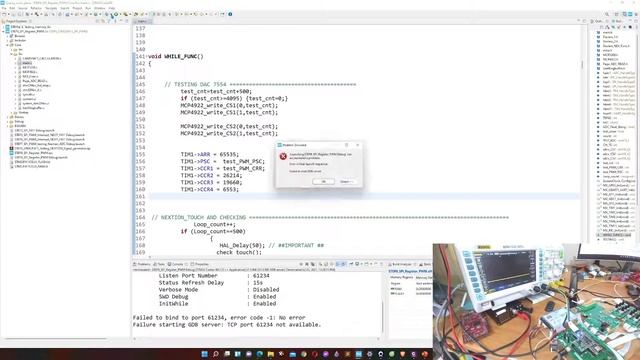Collapse the Src folder in tree

click(11, 54)
